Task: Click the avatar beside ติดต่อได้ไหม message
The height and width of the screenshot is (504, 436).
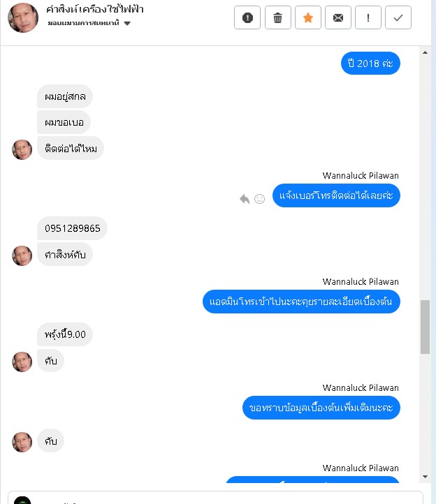Action: (x=22, y=150)
